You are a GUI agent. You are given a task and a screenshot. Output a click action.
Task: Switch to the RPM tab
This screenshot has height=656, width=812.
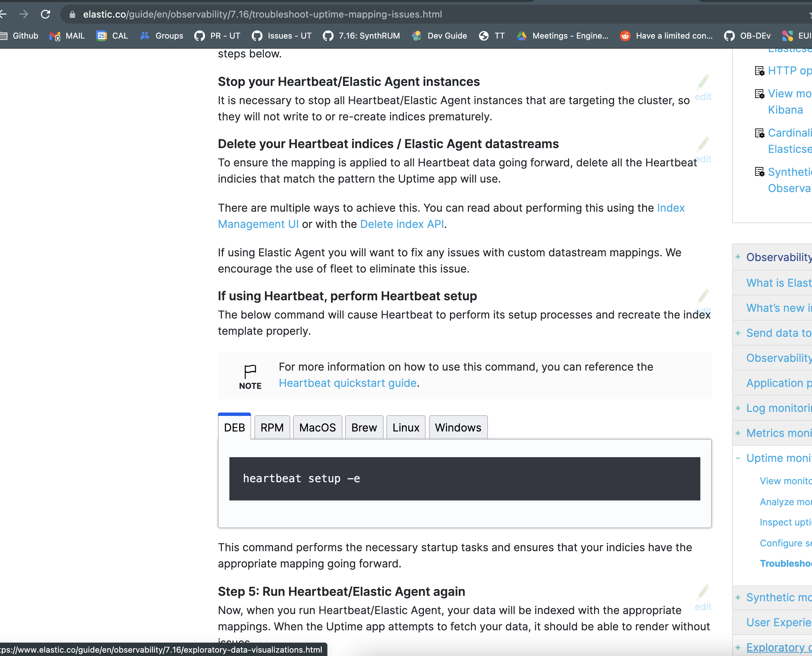click(272, 427)
